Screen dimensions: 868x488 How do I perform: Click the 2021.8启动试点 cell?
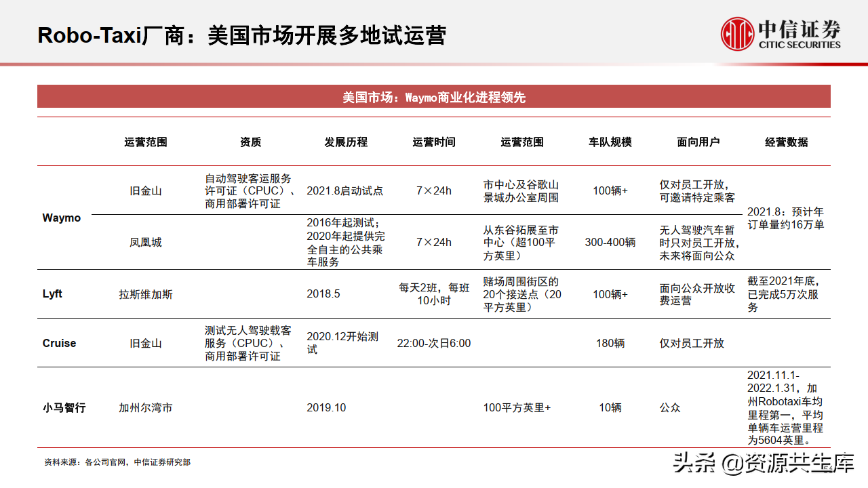[344, 191]
